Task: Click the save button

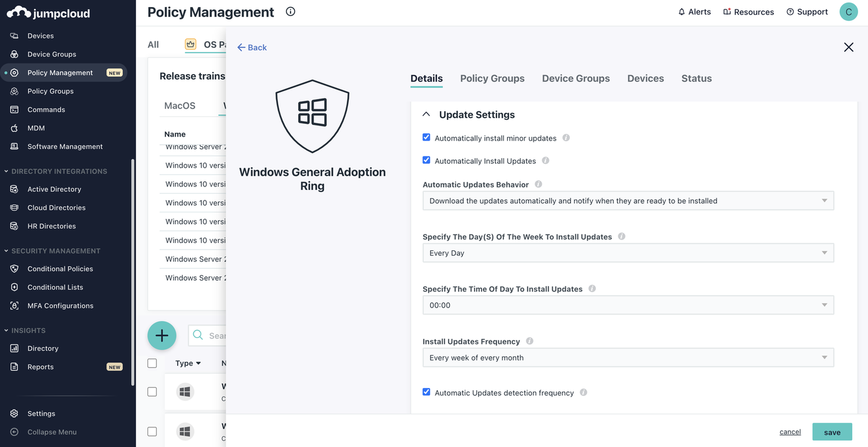Action: (832, 432)
